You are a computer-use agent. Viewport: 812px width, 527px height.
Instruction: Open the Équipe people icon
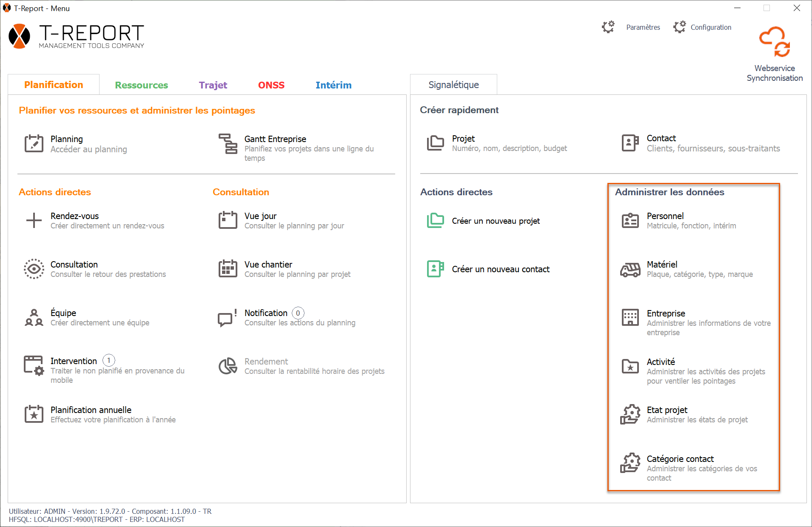34,318
